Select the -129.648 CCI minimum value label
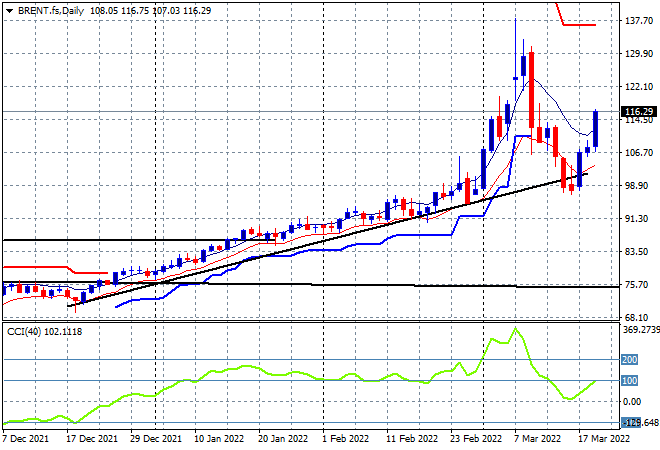 638,423
